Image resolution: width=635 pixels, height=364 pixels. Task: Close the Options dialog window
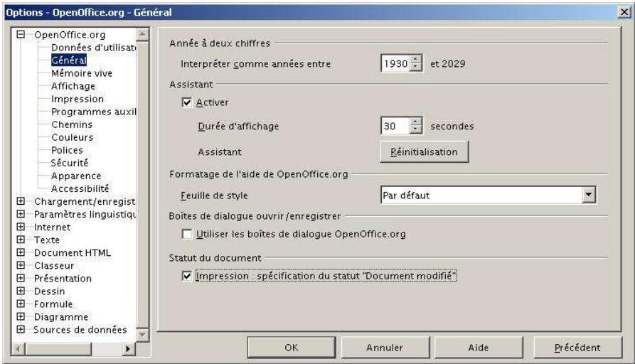624,12
